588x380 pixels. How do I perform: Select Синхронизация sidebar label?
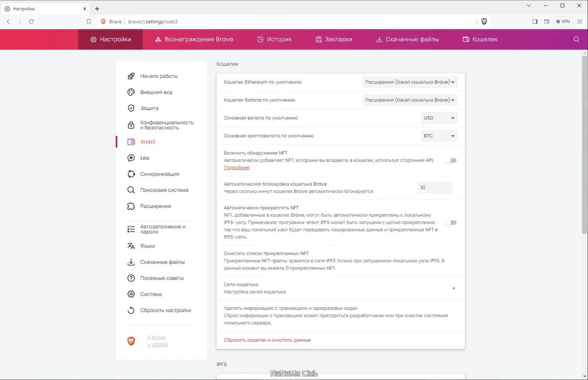160,174
